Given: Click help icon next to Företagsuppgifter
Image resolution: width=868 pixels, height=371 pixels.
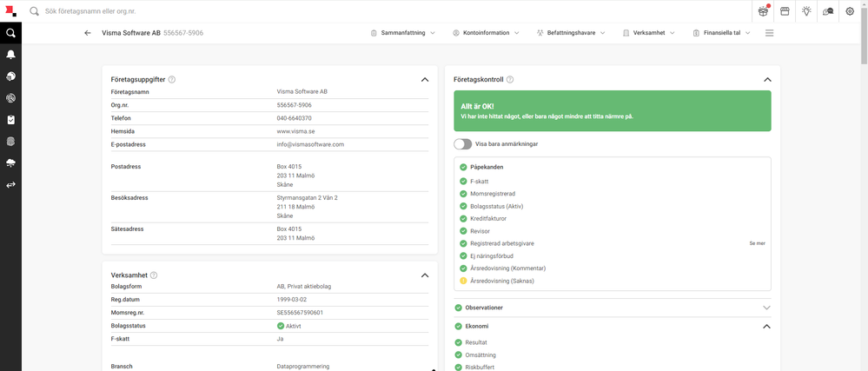Looking at the screenshot, I should coord(172,79).
